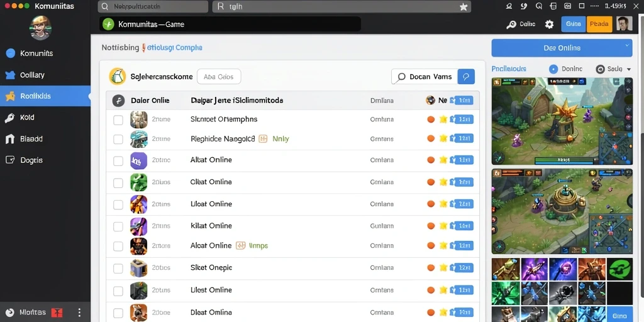Switch to the Rodfidds sidebar tab
Image resolution: width=644 pixels, height=322 pixels.
(x=45, y=96)
